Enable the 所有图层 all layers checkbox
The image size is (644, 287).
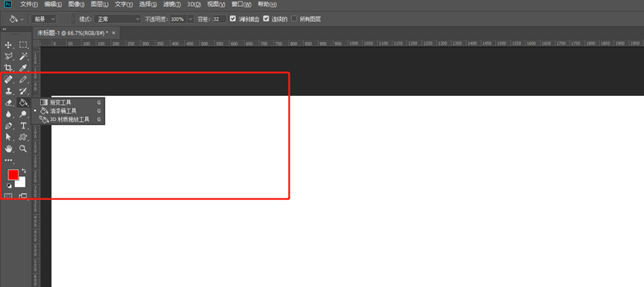294,19
